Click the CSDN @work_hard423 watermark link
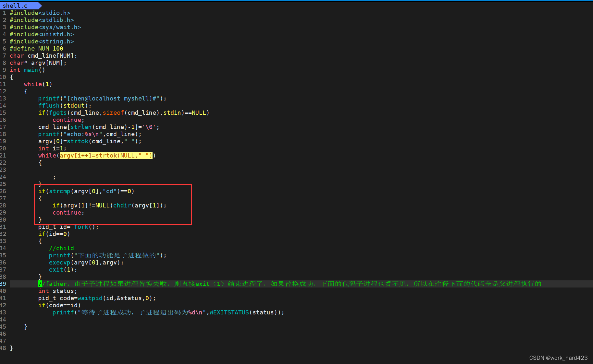Screen dimensions: 593x364 click(x=558, y=358)
